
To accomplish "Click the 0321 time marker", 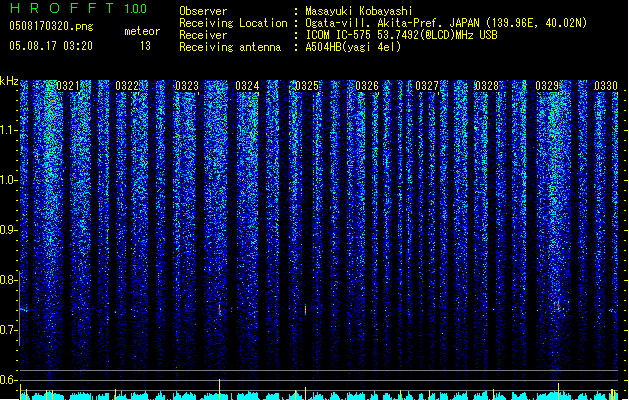I will (x=68, y=86).
